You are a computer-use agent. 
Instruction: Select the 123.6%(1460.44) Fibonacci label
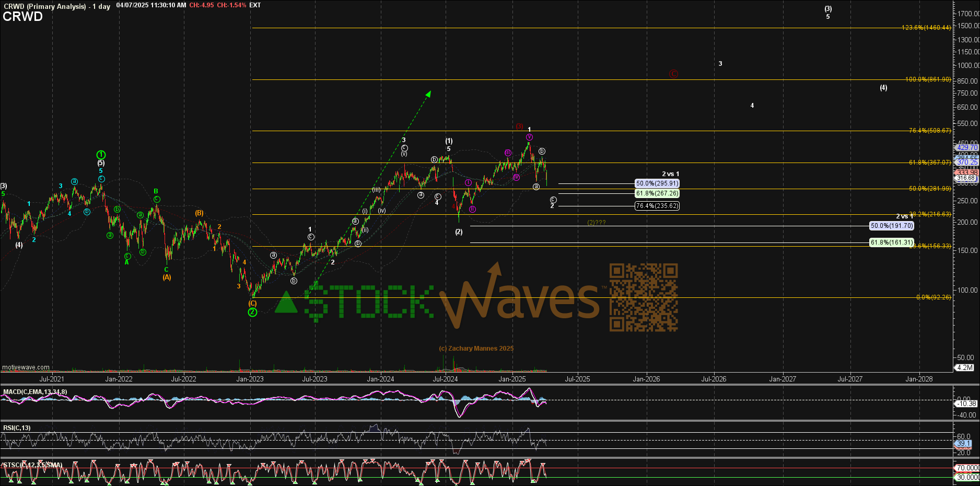click(926, 28)
